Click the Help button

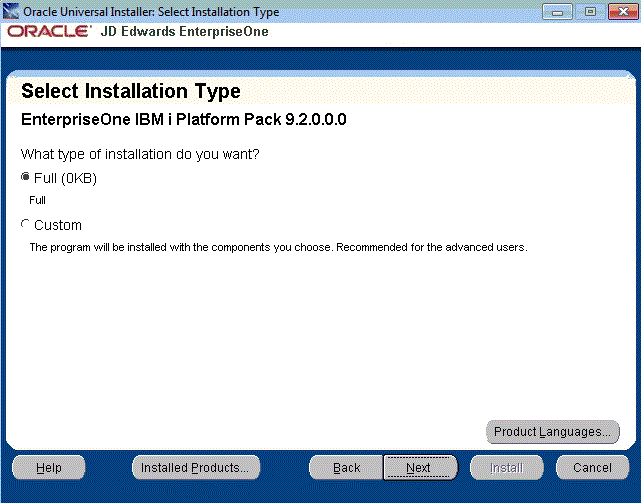coord(49,467)
